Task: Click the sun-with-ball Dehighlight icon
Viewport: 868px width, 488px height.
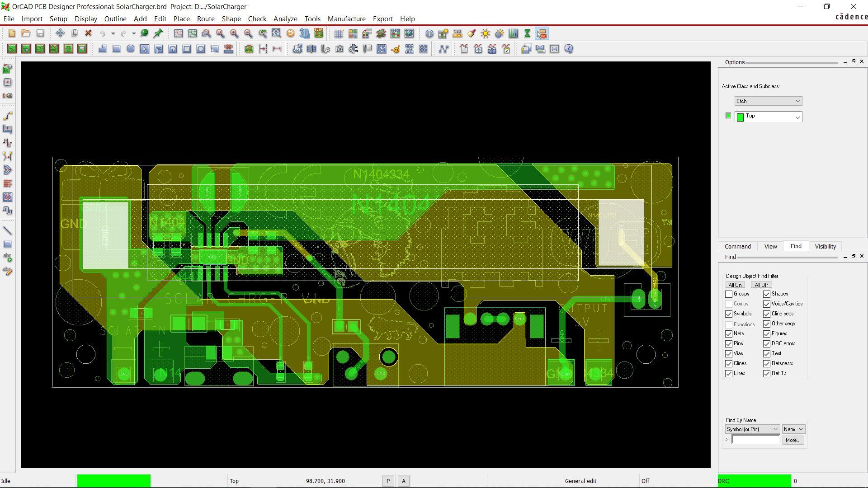Action: [x=499, y=33]
